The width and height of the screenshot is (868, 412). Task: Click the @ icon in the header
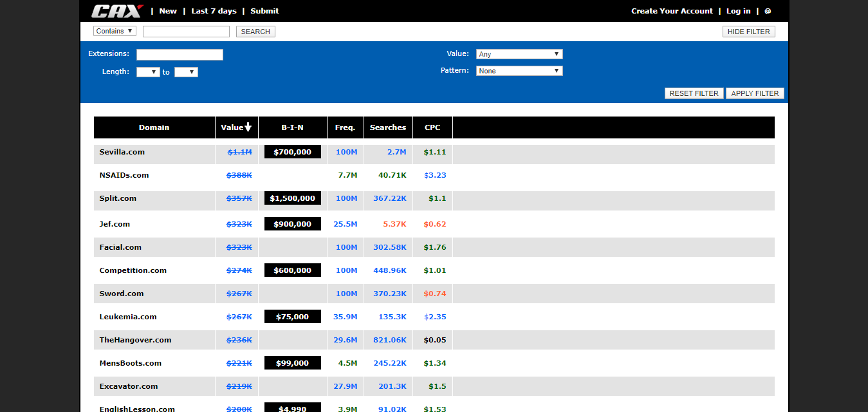(x=768, y=11)
